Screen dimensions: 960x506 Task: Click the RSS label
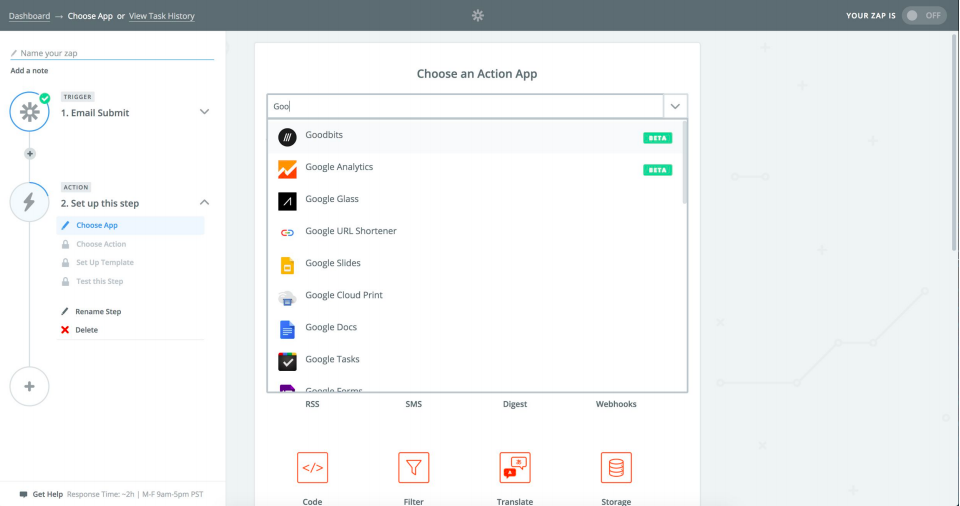pos(312,404)
